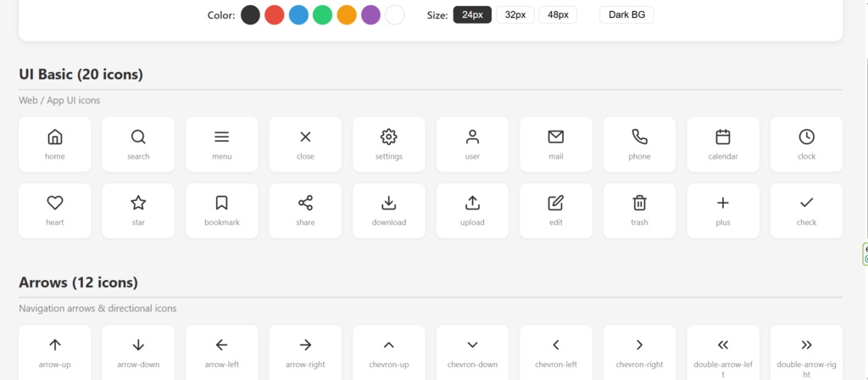Choose the black color swatch
Image resolution: width=868 pixels, height=380 pixels.
250,15
